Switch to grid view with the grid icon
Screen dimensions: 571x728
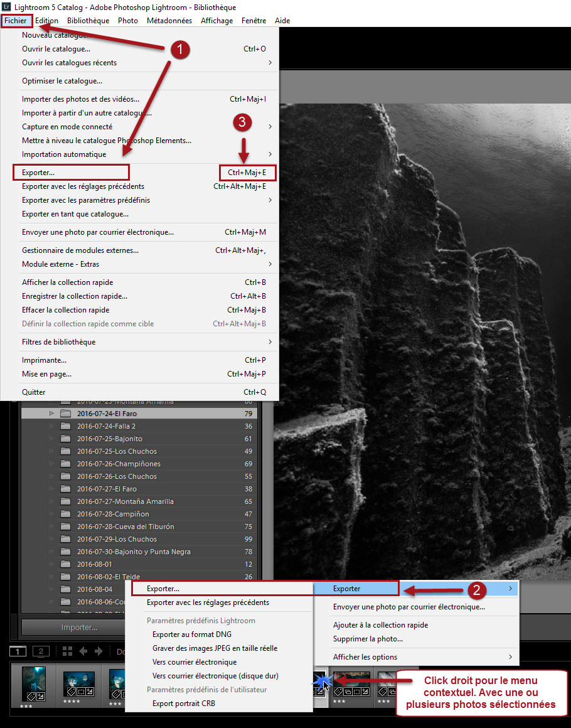point(67,651)
